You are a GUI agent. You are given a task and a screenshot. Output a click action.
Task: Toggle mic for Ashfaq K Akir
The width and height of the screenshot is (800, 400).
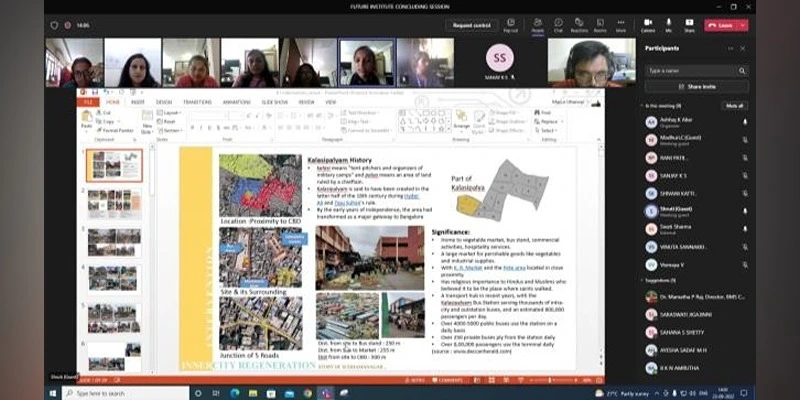click(x=745, y=122)
